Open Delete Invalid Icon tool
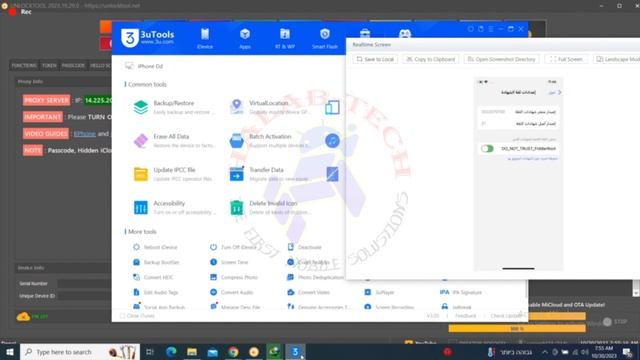 (x=269, y=208)
